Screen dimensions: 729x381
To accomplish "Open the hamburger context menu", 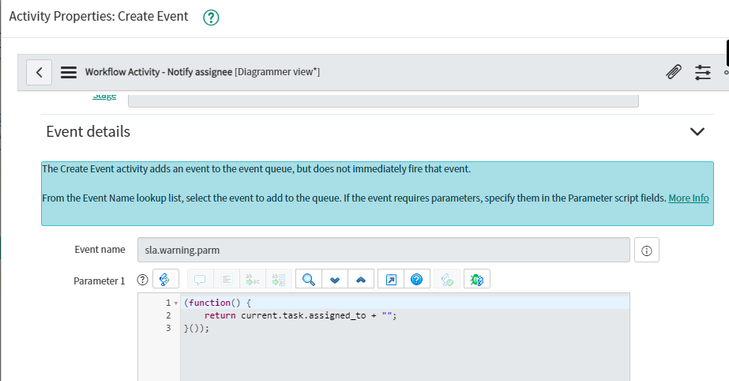I will [x=68, y=72].
